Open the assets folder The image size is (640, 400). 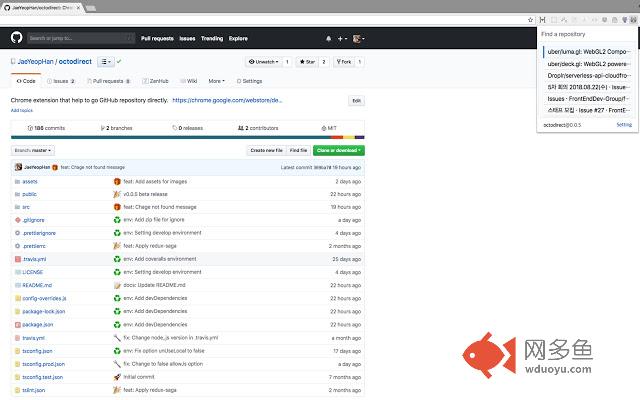(x=30, y=181)
